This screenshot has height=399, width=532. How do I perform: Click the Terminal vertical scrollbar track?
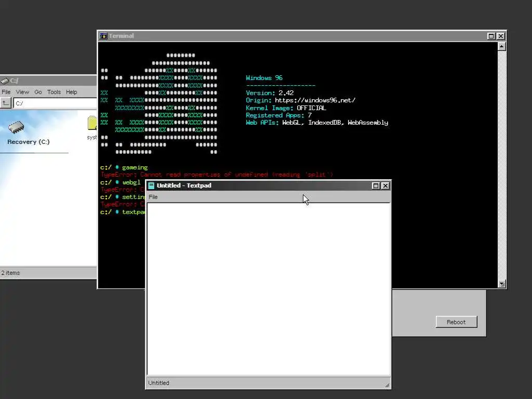pyautogui.click(x=502, y=165)
